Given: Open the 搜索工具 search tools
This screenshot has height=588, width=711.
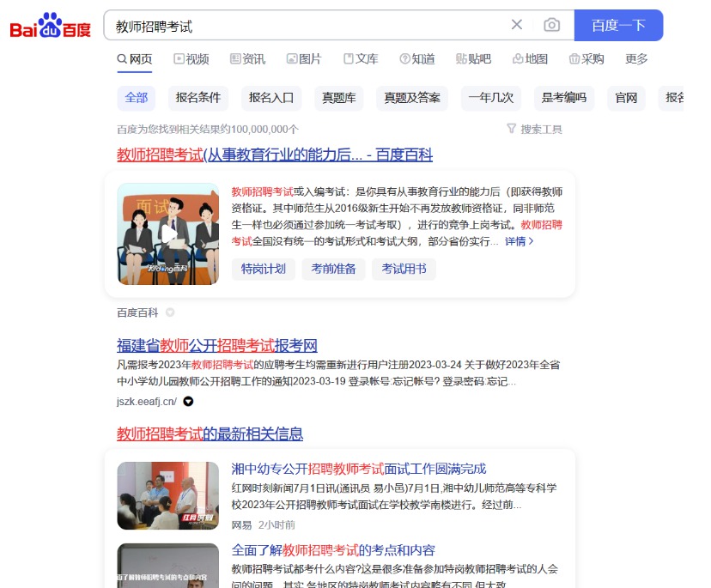Looking at the screenshot, I should pyautogui.click(x=535, y=130).
